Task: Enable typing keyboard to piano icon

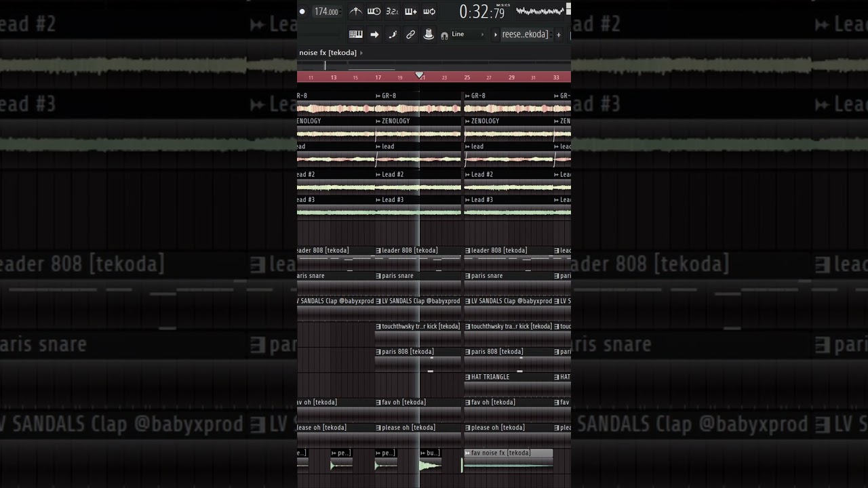Action: pos(355,35)
